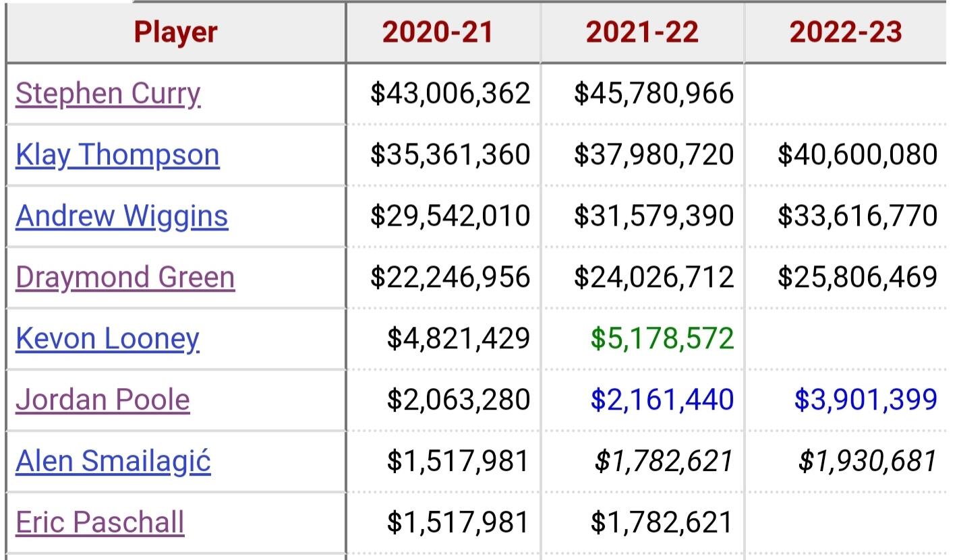959x560 pixels.
Task: Select Draymond Green's $24,026,712 cell
Action: (653, 277)
